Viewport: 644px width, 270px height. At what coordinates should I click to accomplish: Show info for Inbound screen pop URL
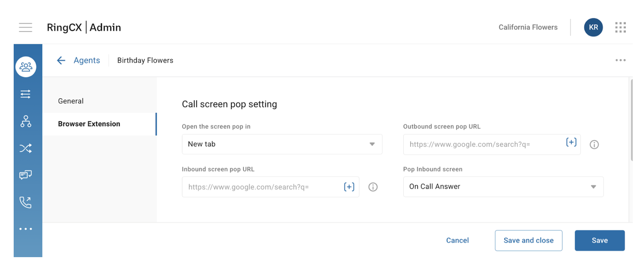tap(373, 187)
